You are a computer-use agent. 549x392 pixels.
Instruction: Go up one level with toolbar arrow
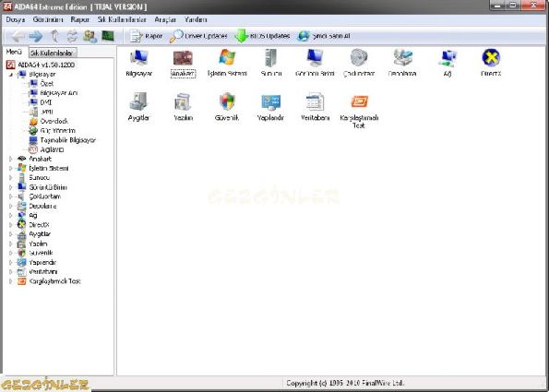tap(54, 36)
